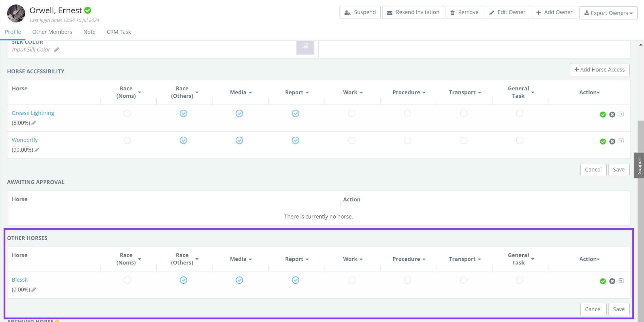644x322 pixels.
Task: Click the remove X icon for Grease Lightning
Action: point(612,115)
